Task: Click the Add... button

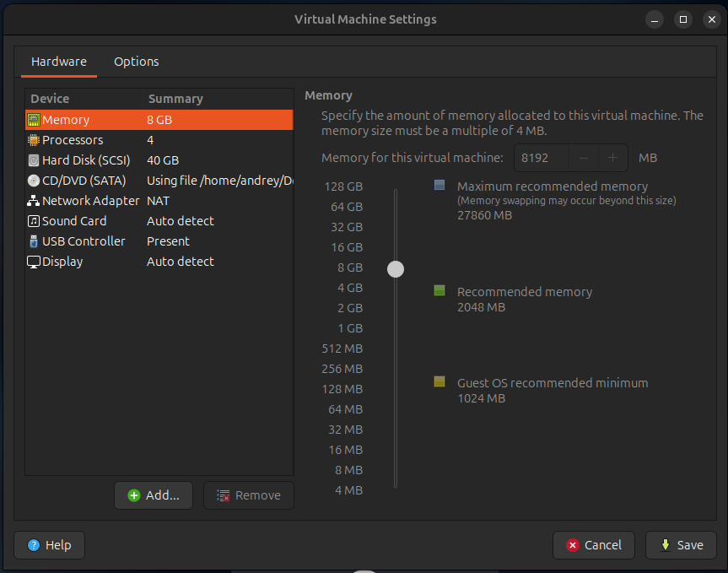Action: click(154, 495)
